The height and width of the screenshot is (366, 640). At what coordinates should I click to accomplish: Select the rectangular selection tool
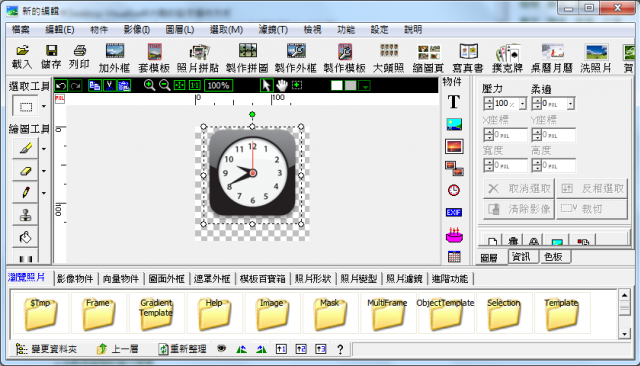point(25,107)
